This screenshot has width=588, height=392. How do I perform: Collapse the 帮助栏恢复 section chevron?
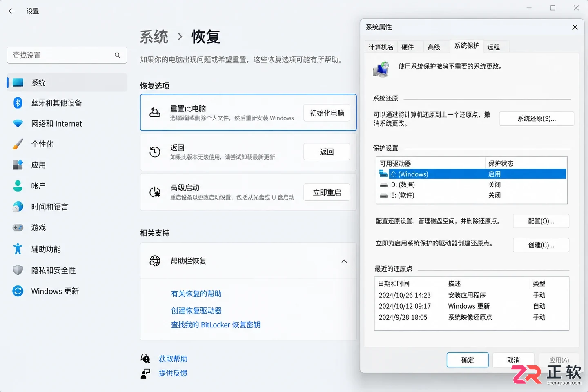pyautogui.click(x=344, y=261)
